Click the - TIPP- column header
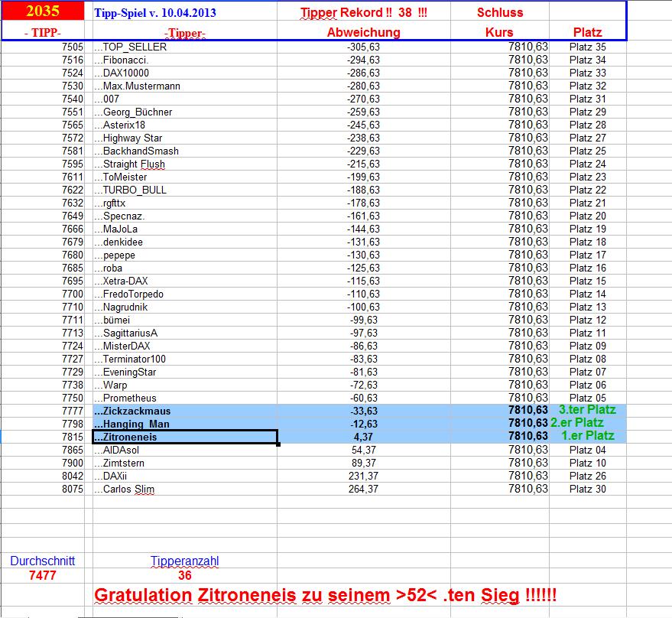The image size is (672, 618). tap(43, 33)
